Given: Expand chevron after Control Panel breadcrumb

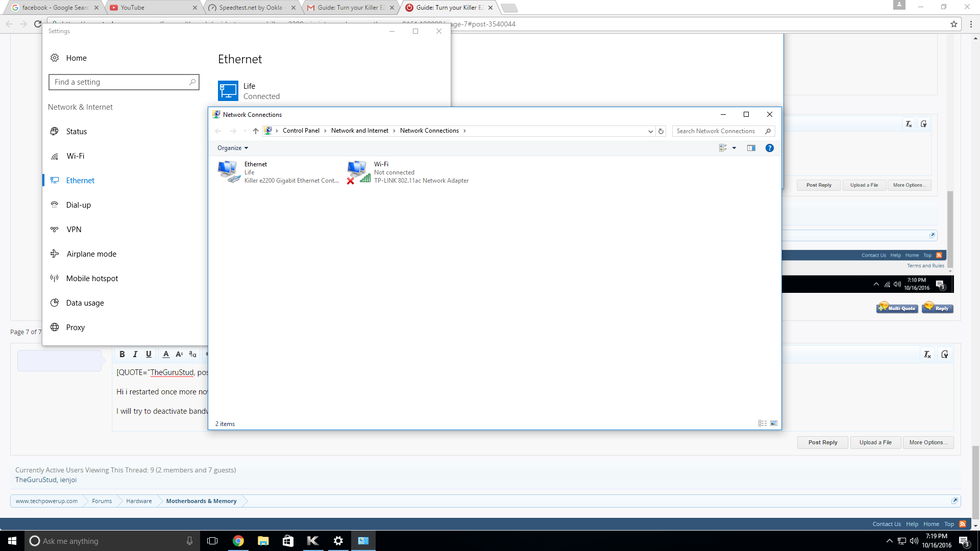Looking at the screenshot, I should coord(325,131).
